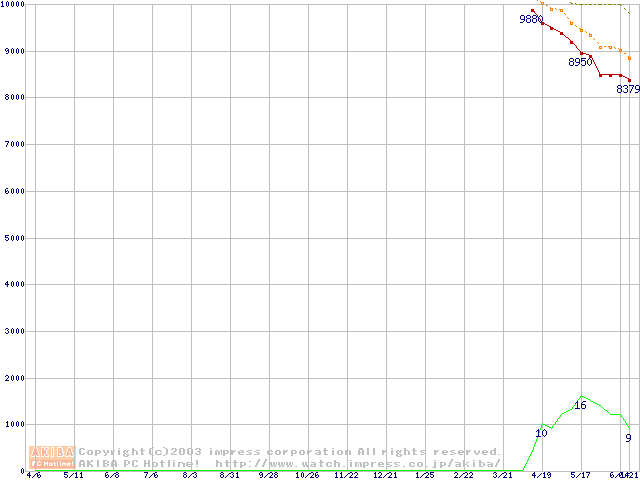Click the green line peak label 16
The image size is (640, 480).
(x=580, y=405)
